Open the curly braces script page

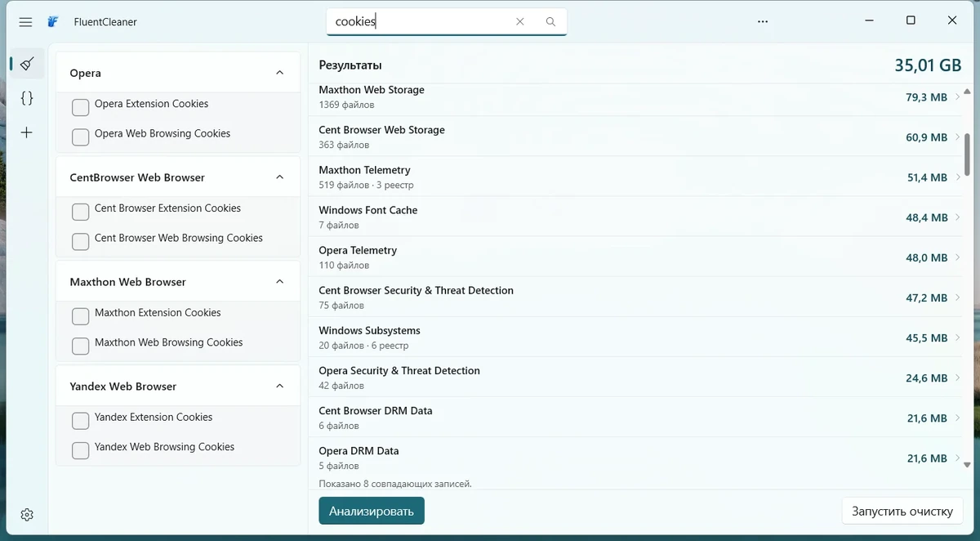[x=27, y=98]
